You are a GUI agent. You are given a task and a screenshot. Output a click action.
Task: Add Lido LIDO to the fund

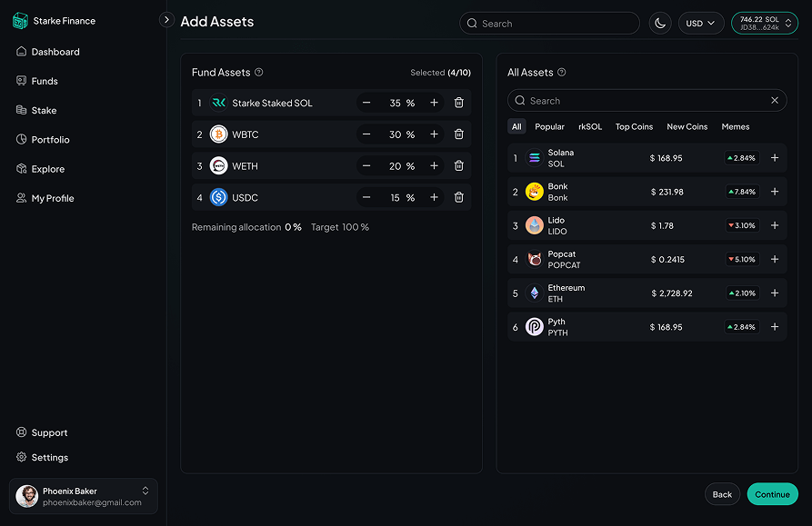pyautogui.click(x=775, y=225)
